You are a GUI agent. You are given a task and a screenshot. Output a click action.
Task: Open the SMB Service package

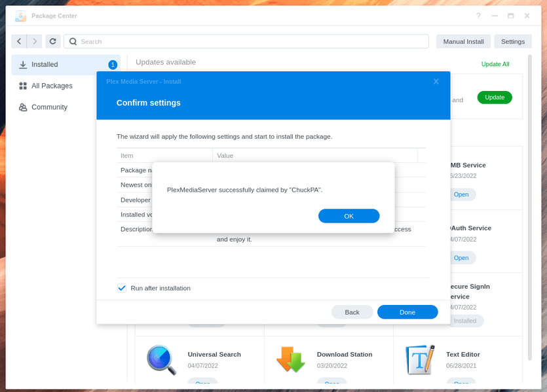pyautogui.click(x=462, y=194)
